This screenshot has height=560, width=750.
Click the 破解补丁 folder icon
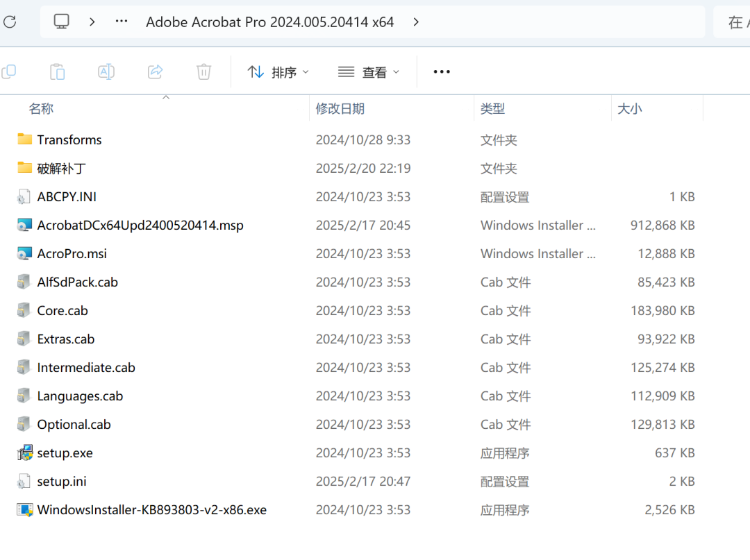coord(24,167)
